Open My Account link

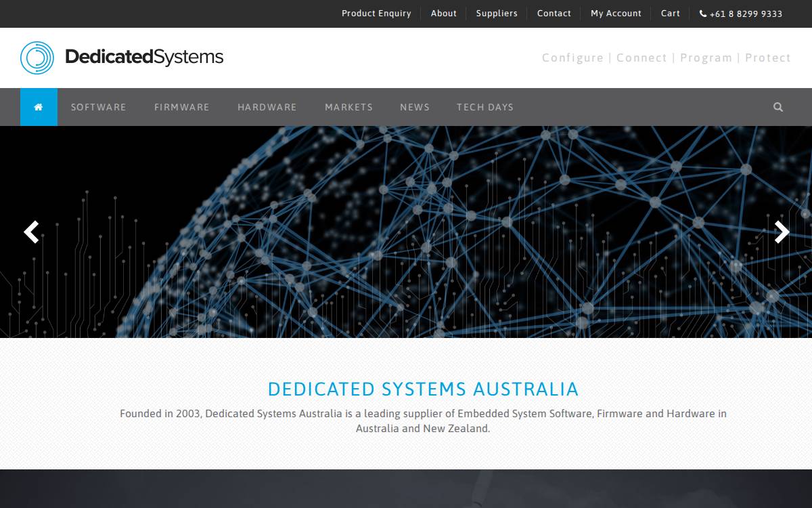point(616,14)
